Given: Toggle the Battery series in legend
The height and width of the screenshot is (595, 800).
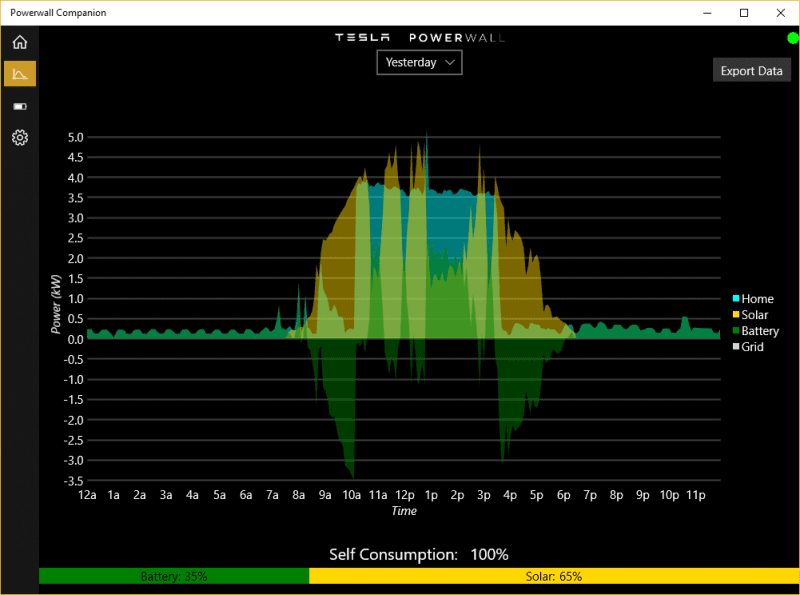Looking at the screenshot, I should [x=760, y=331].
